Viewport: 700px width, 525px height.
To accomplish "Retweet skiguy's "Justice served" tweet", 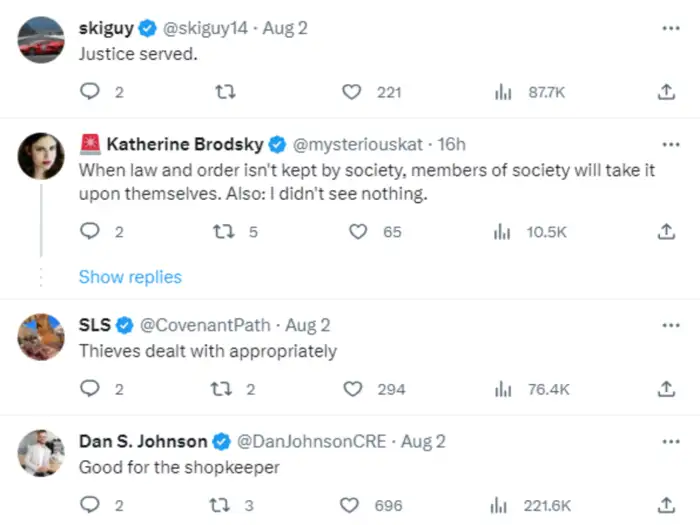I will pos(225,92).
